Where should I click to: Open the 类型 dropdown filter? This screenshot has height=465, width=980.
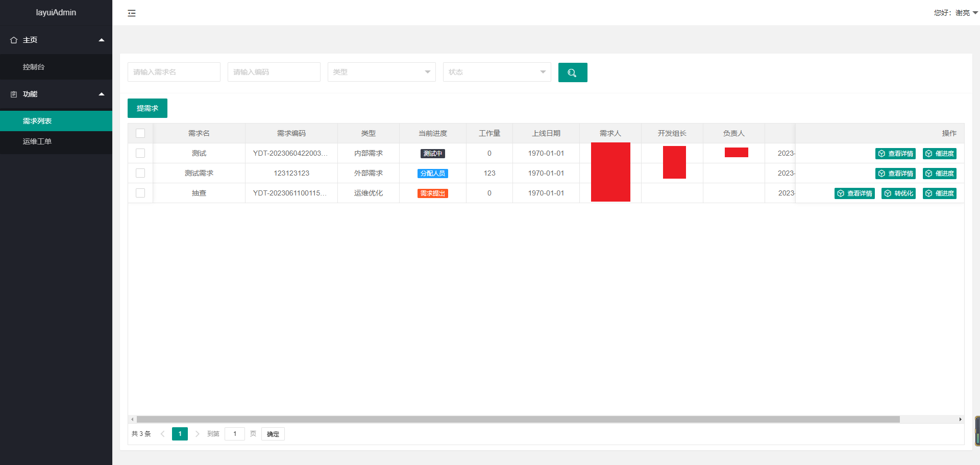(382, 72)
